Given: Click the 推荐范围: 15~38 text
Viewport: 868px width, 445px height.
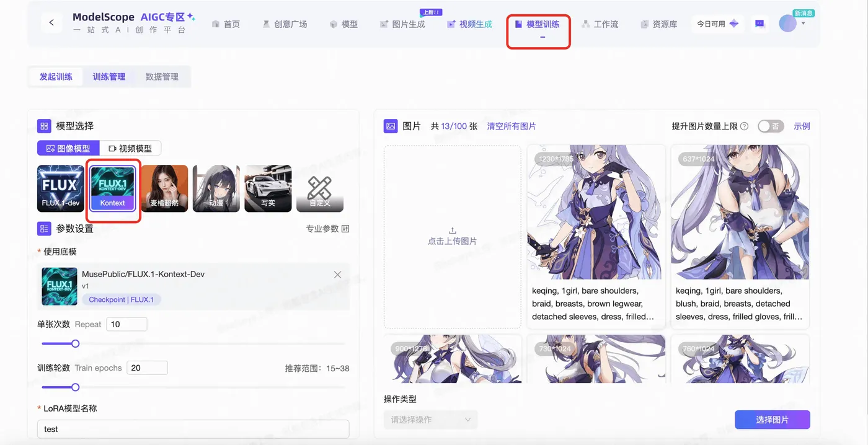Looking at the screenshot, I should tap(317, 368).
